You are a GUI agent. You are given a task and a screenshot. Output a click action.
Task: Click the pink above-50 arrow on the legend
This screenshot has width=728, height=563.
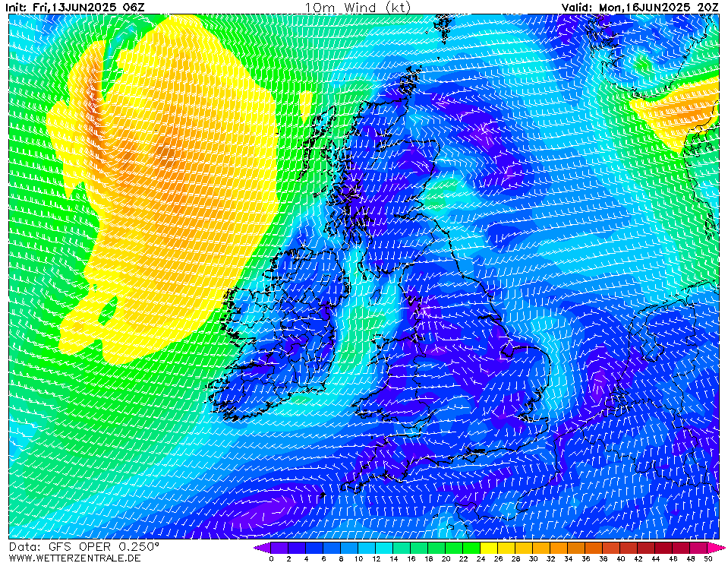715,548
